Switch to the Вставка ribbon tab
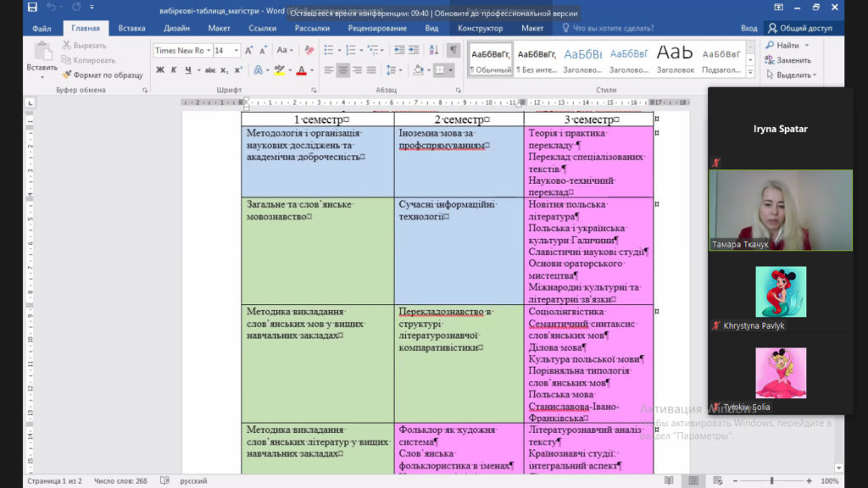Viewport: 868px width, 488px height. click(x=131, y=28)
